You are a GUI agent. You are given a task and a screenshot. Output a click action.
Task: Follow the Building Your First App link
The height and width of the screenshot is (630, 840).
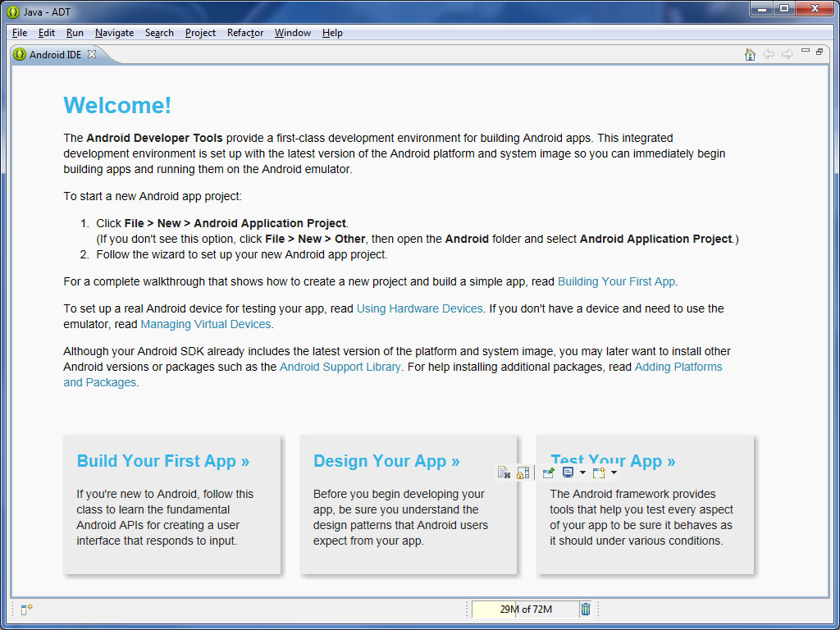point(616,282)
